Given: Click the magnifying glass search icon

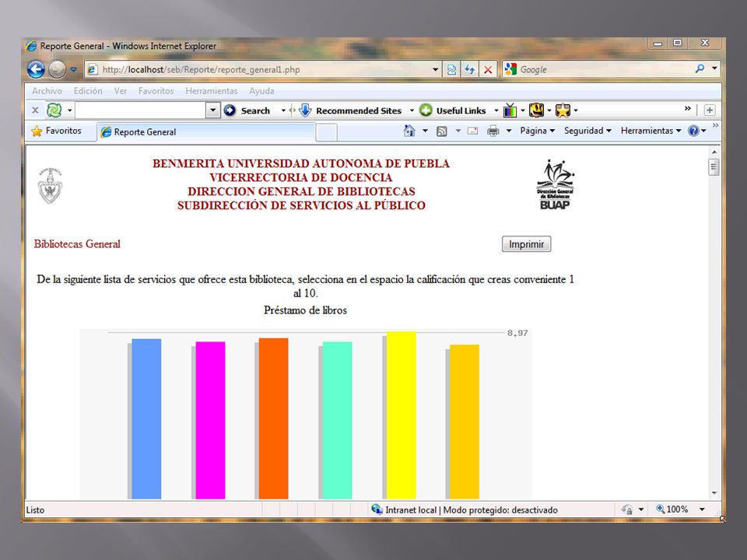Looking at the screenshot, I should [x=700, y=69].
